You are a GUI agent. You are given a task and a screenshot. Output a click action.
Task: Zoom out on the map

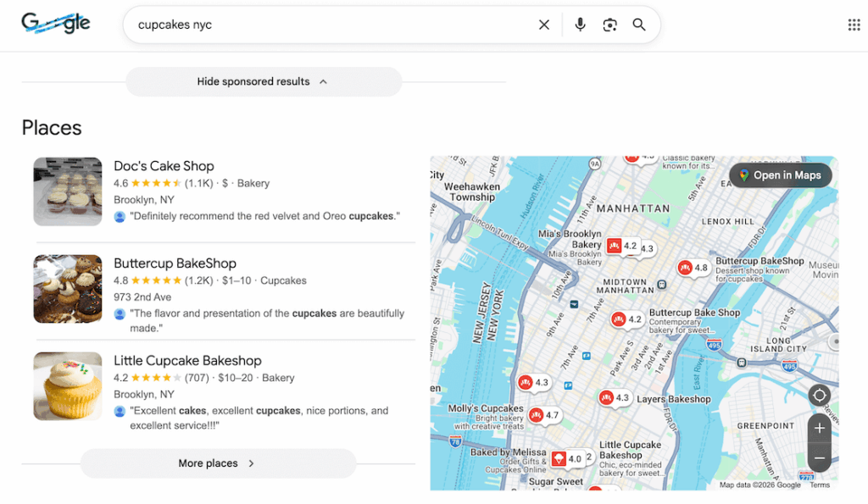[x=819, y=458]
